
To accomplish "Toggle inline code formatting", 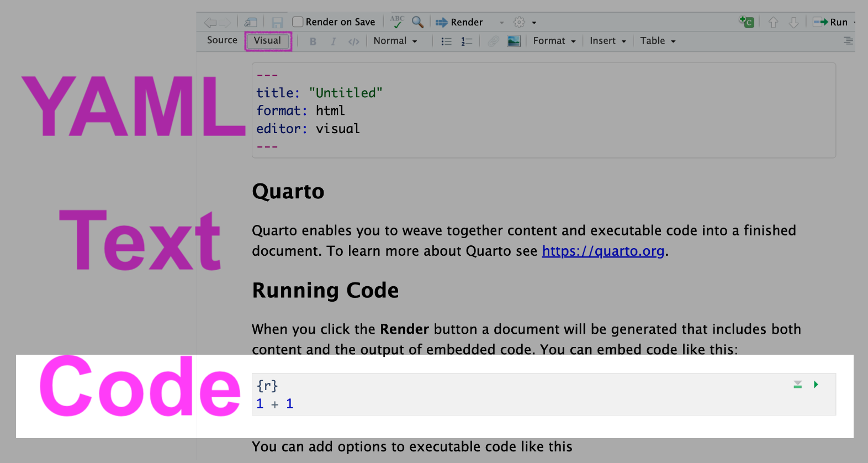I will pos(353,41).
